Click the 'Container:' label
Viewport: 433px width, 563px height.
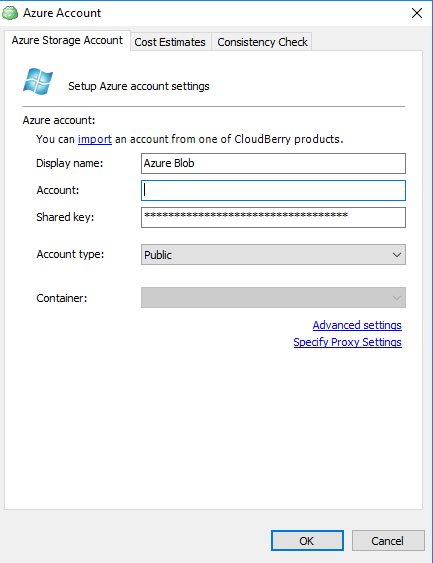(x=62, y=298)
